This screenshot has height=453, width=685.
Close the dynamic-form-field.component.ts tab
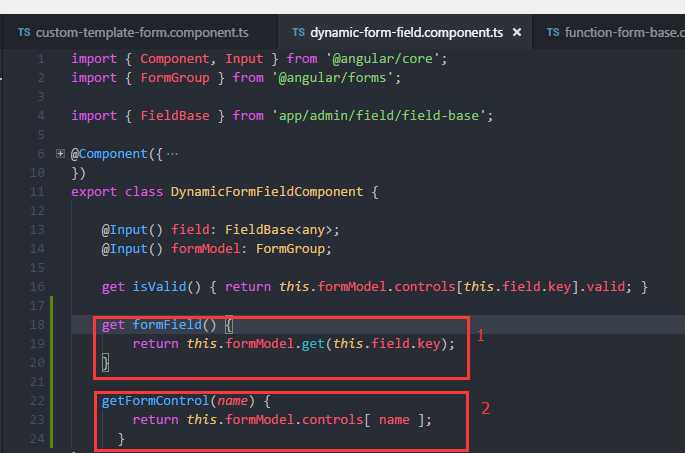click(x=517, y=32)
